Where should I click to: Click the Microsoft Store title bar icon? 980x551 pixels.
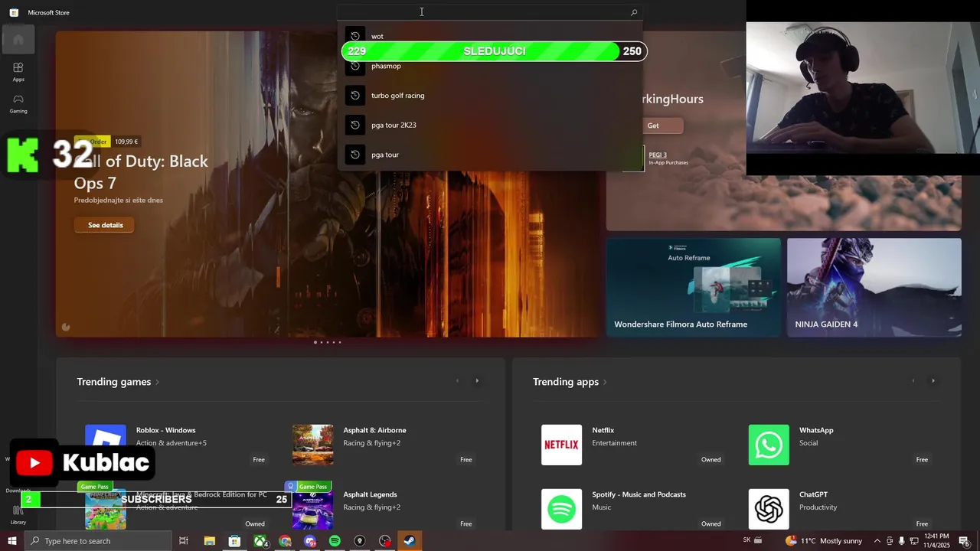coord(14,12)
